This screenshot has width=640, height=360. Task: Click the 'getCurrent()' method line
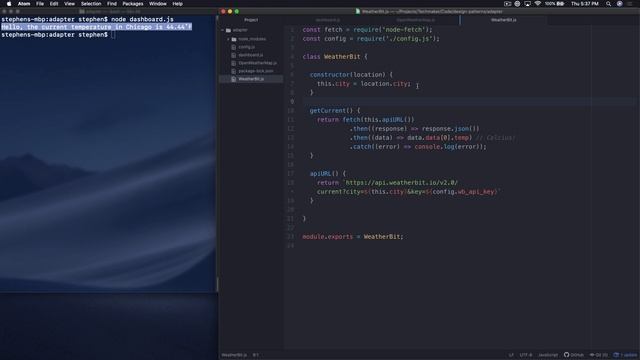(x=335, y=111)
